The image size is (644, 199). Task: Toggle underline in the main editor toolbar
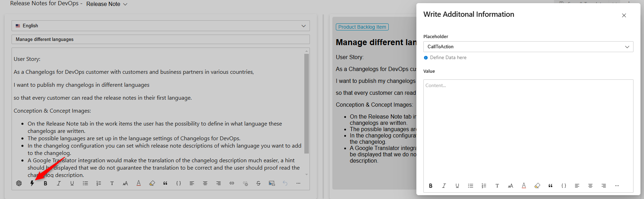click(x=72, y=183)
